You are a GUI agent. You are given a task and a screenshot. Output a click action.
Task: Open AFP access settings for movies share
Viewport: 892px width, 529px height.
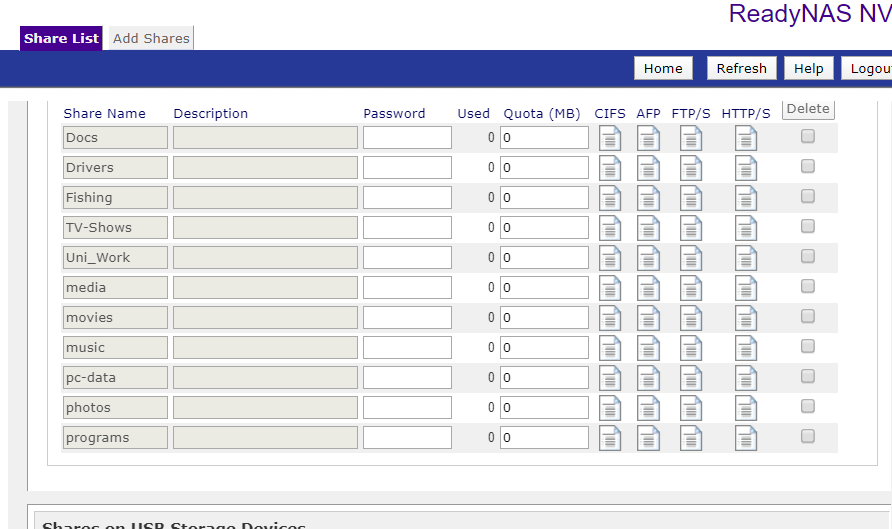coord(649,319)
